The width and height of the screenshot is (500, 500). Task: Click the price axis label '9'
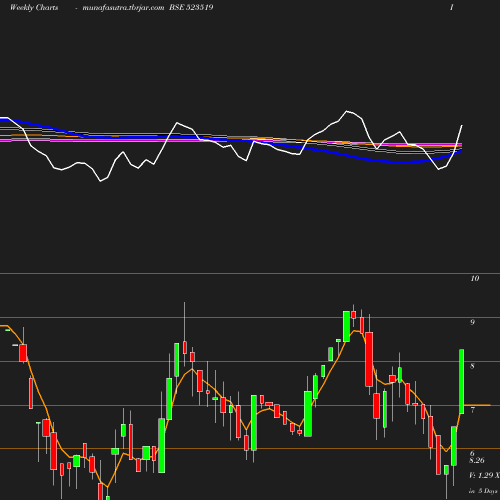pyautogui.click(x=472, y=322)
